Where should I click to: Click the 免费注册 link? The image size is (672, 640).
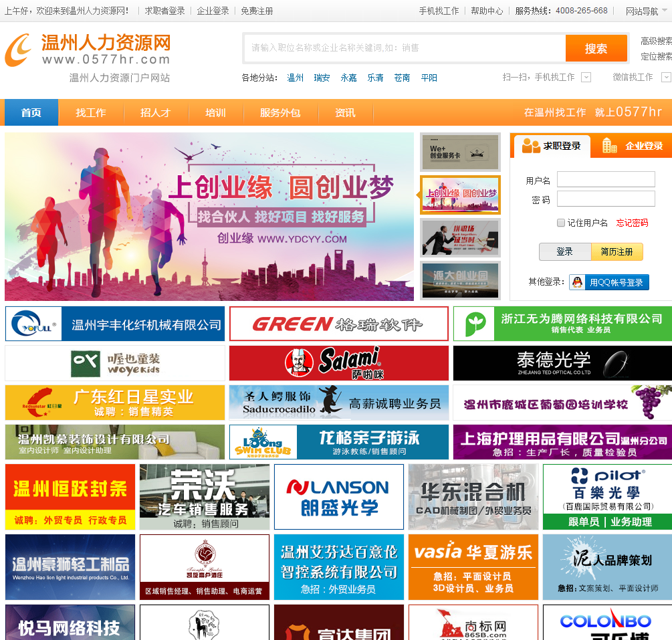[257, 11]
